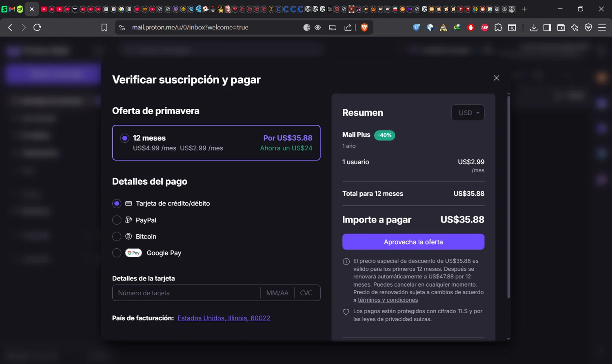Image resolution: width=612 pixels, height=364 pixels.
Task: Click Importe a pagar US$35.88 amount
Action: point(462,220)
